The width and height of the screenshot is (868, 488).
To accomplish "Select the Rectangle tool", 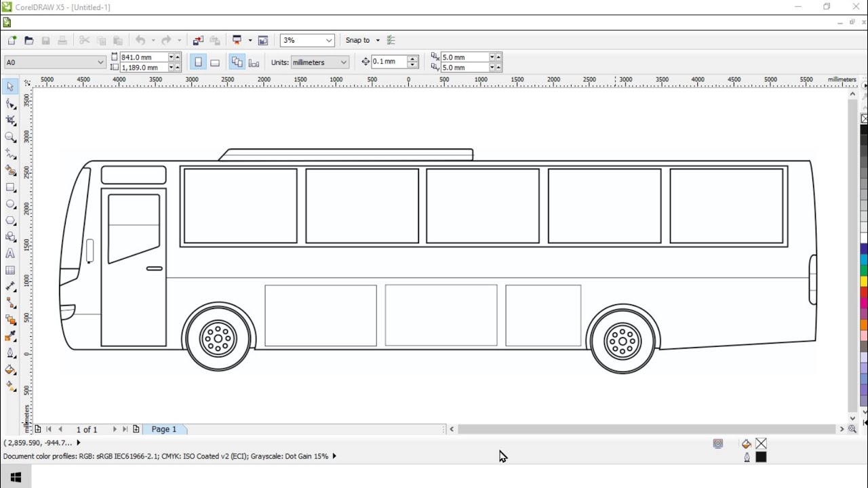I will (10, 187).
